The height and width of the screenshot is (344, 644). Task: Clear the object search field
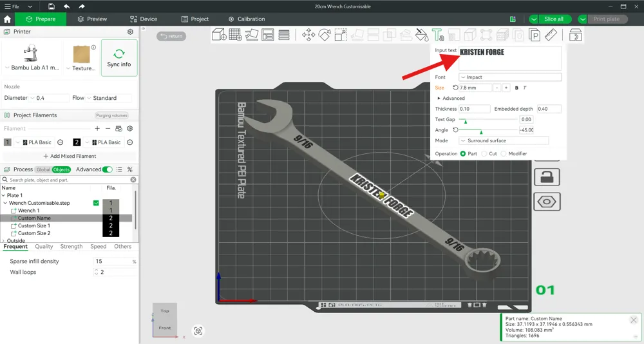click(x=133, y=180)
